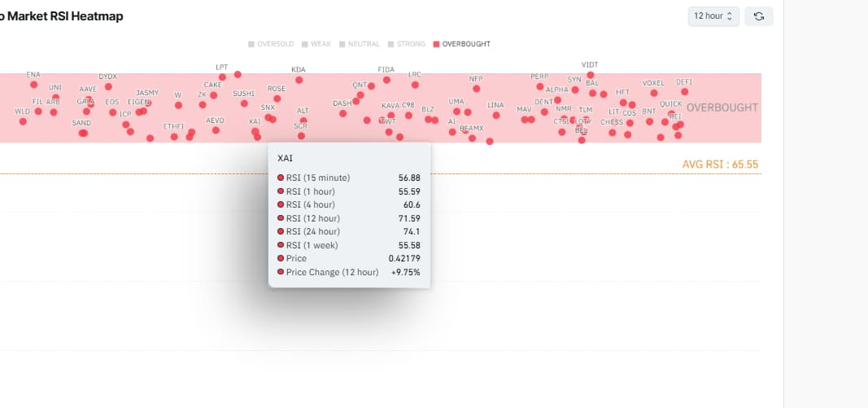Toggle the NEUTRAL legend filter
Screen dimensions: 868x408
pyautogui.click(x=360, y=44)
